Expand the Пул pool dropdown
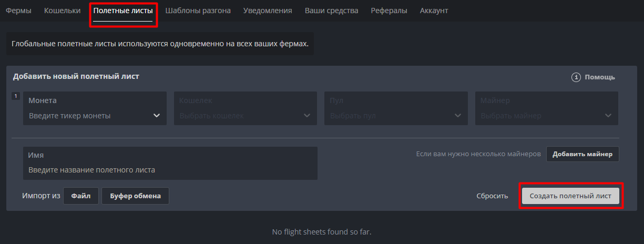 click(x=457, y=116)
